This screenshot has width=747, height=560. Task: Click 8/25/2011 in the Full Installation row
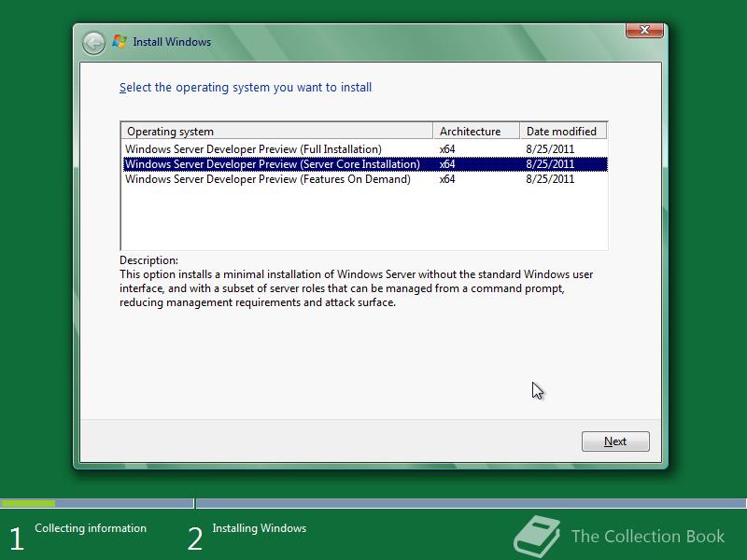tap(550, 149)
